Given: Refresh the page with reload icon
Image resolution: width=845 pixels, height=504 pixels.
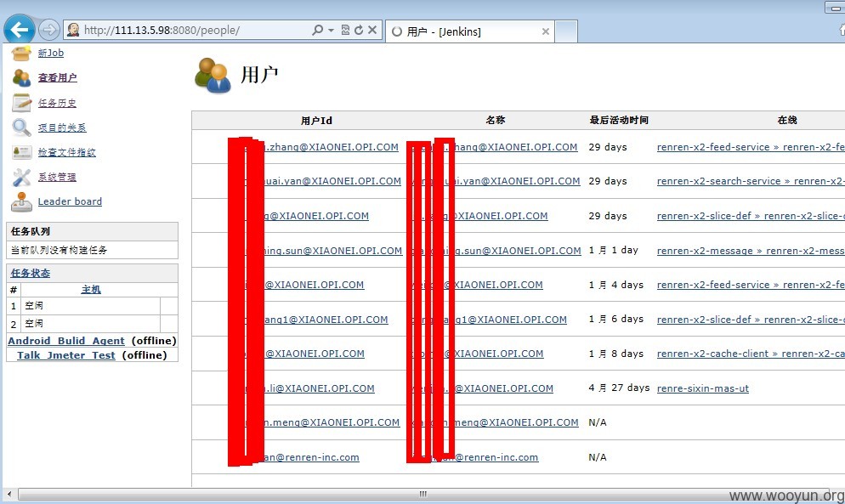Looking at the screenshot, I should point(359,31).
